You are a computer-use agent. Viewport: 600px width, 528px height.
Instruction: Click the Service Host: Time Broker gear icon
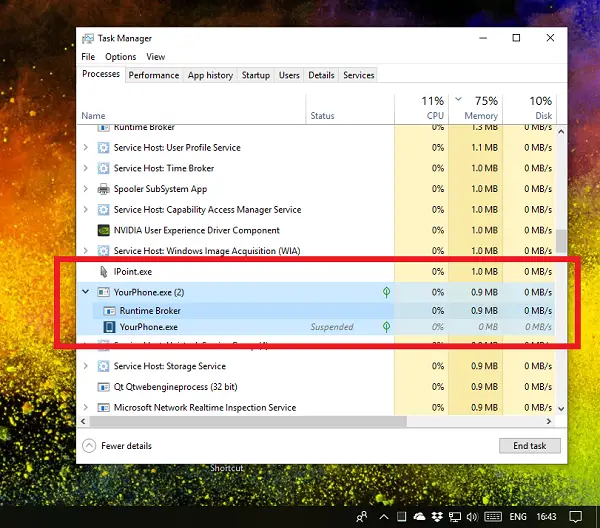(103, 168)
